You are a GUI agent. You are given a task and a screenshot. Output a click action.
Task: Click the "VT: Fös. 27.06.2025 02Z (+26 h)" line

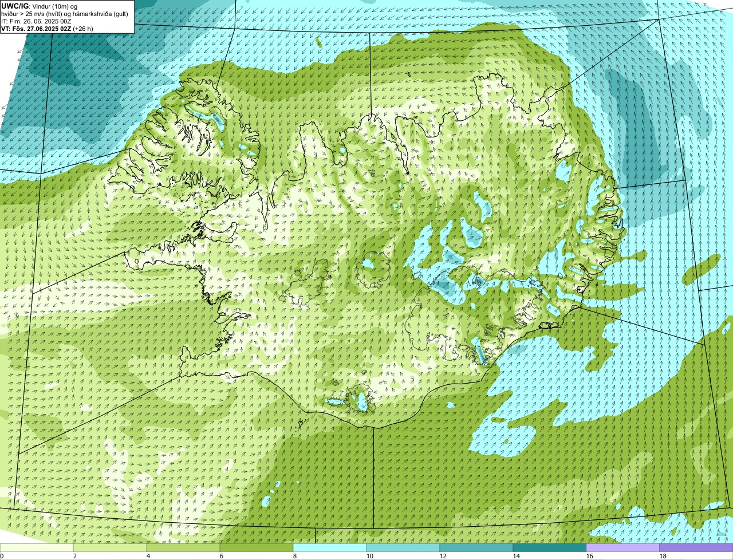point(47,29)
